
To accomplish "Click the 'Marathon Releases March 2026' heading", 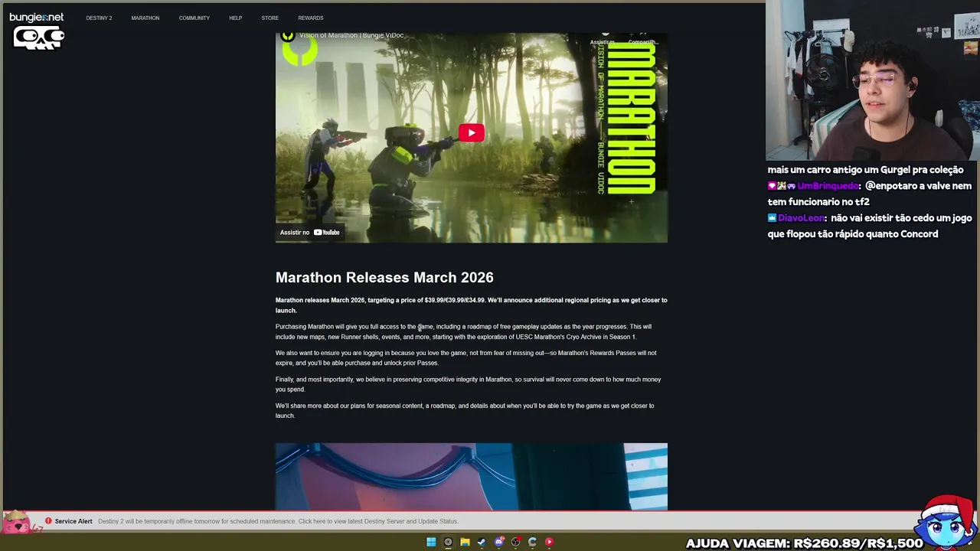I will (x=384, y=277).
